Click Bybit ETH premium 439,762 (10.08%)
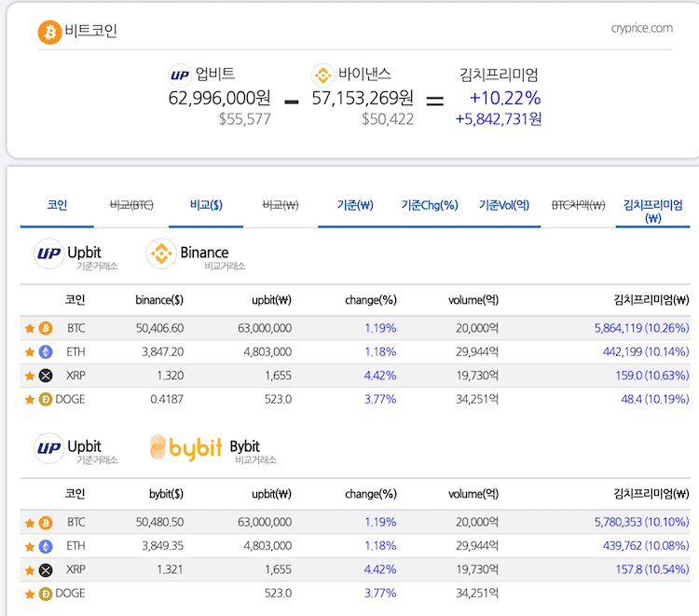699x616 pixels. click(x=646, y=545)
